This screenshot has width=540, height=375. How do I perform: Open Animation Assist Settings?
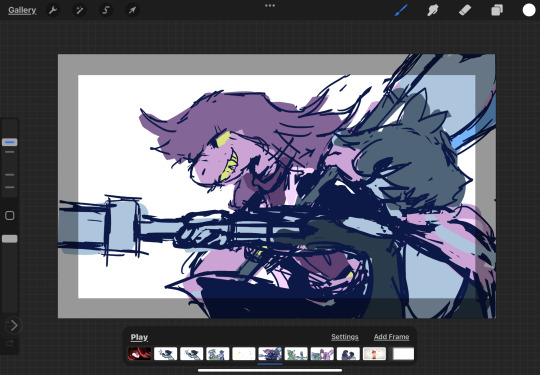pos(345,337)
